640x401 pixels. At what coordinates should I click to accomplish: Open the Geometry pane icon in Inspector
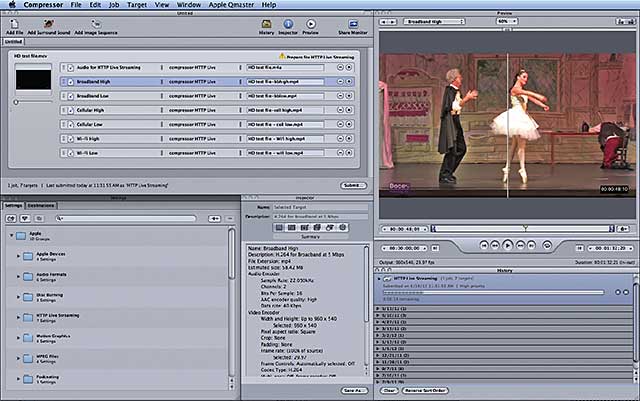[x=330, y=227]
